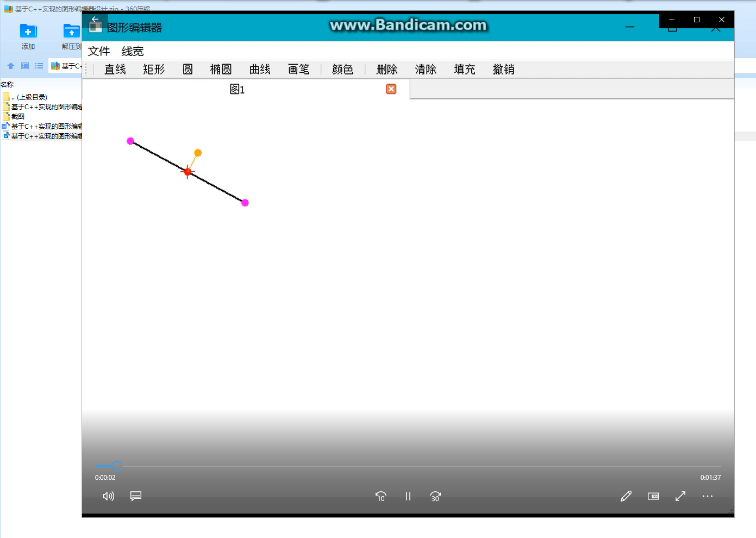
Task: Click the red center point on line
Action: tap(188, 172)
